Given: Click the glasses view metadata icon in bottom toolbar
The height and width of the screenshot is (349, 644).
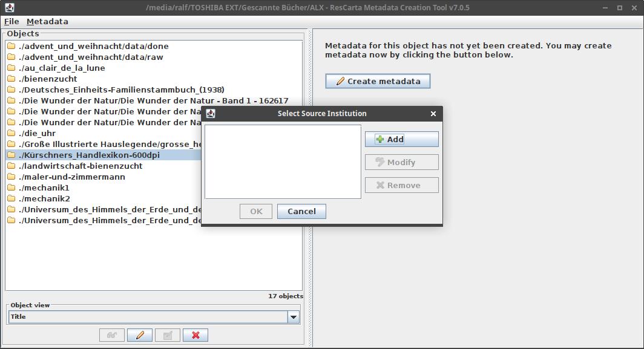Looking at the screenshot, I should click(112, 335).
